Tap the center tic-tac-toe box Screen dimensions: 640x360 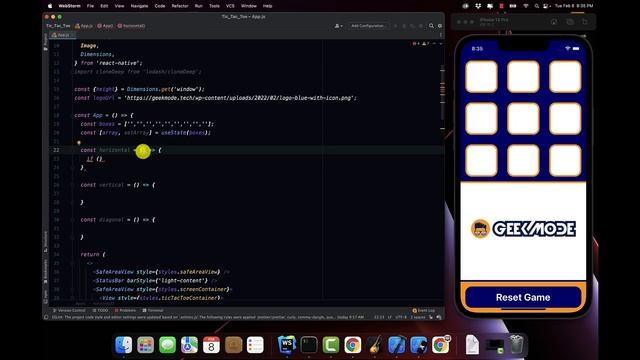pyautogui.click(x=523, y=118)
